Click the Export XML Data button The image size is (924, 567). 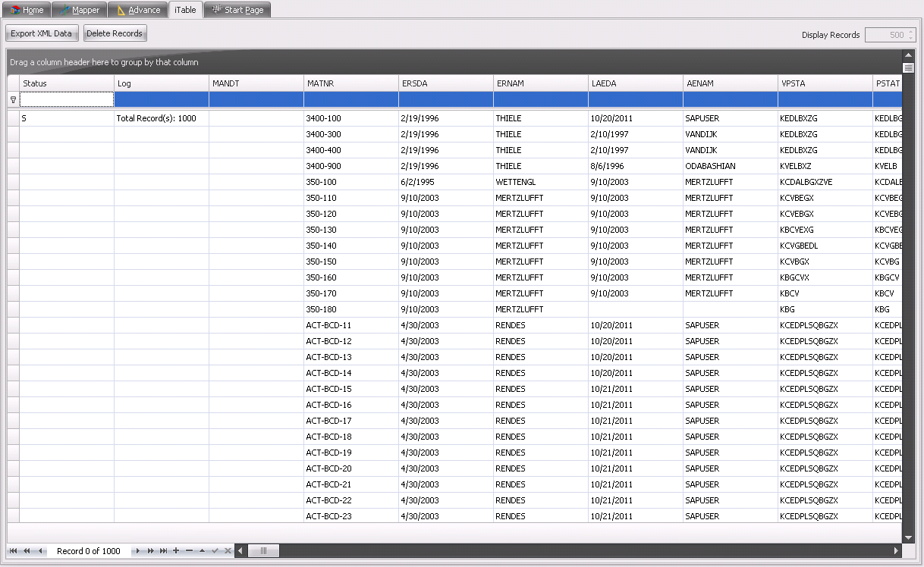42,33
